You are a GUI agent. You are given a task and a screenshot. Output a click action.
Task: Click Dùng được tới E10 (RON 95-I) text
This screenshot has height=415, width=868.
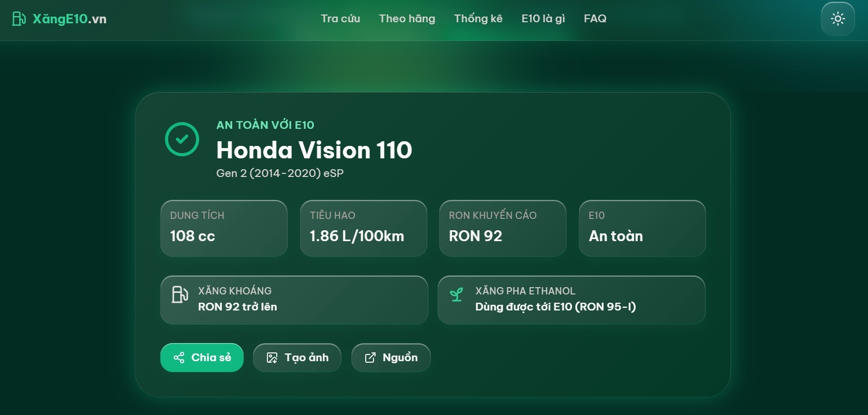point(556,307)
